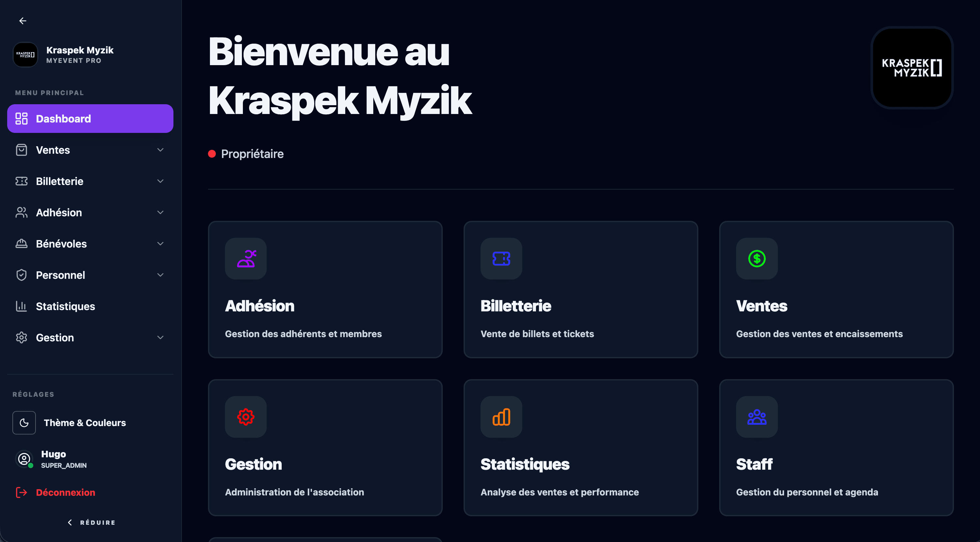
Task: Click 'Gestion des adhérents et membres' text
Action: tap(303, 334)
